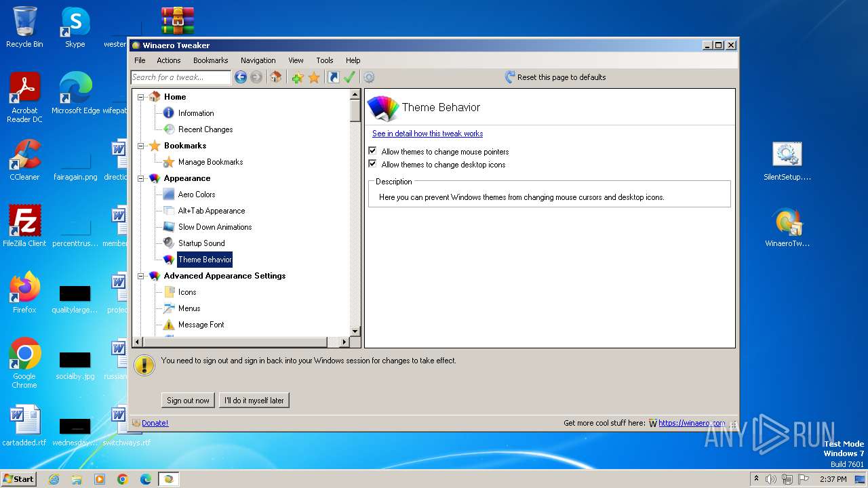Select Alt+Tab Appearance tree item
868x488 pixels.
coord(212,211)
